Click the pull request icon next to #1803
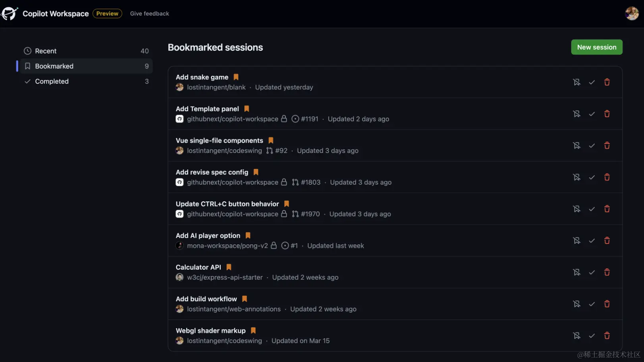The height and width of the screenshot is (362, 644). click(295, 182)
